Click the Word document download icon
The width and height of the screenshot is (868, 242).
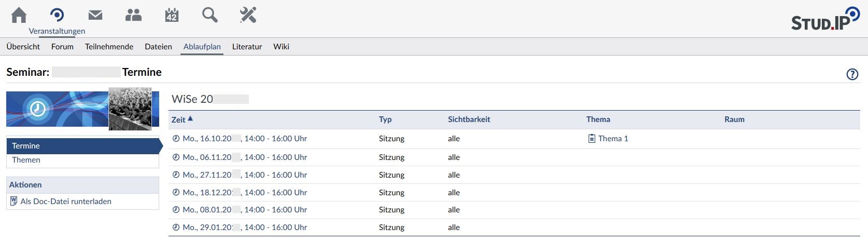pos(14,201)
